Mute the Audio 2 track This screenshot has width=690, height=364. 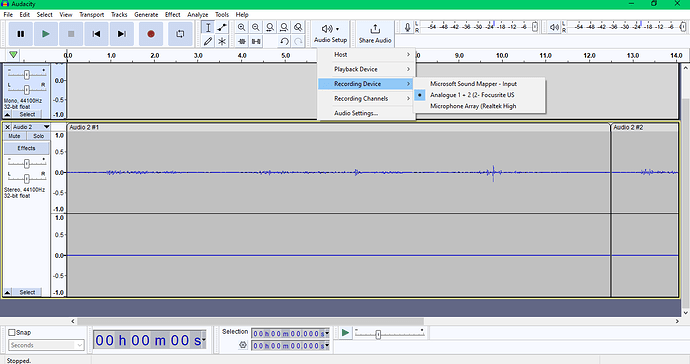click(x=15, y=136)
